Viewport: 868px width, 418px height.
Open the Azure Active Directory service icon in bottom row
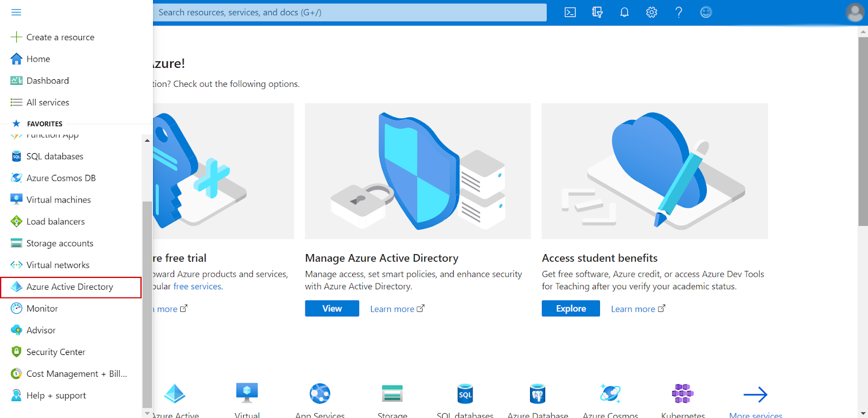pyautogui.click(x=175, y=394)
